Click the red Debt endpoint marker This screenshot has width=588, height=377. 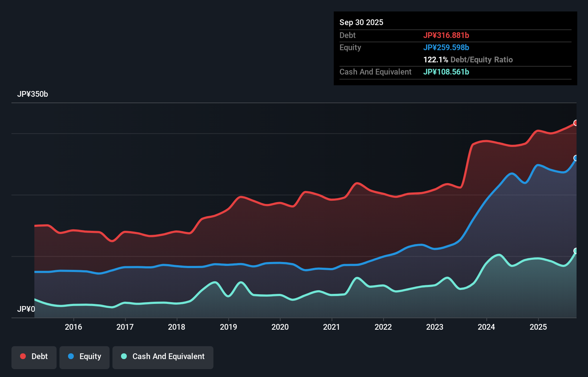point(576,123)
